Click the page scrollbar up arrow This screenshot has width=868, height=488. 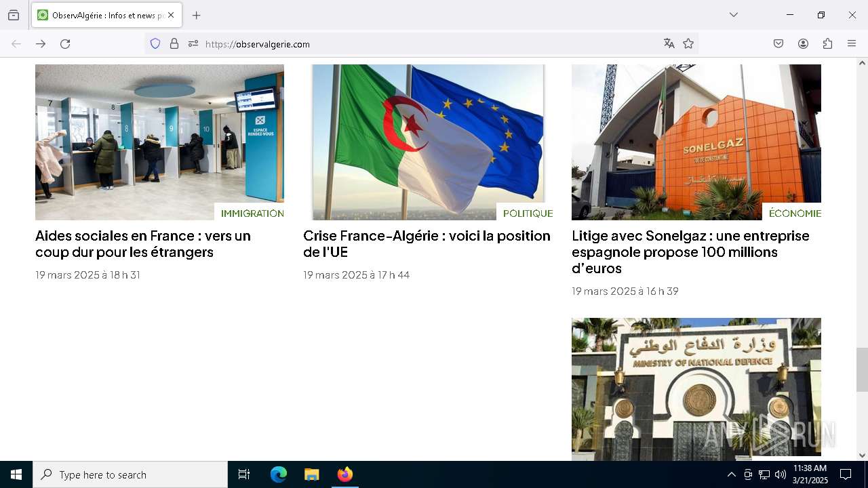(862, 63)
